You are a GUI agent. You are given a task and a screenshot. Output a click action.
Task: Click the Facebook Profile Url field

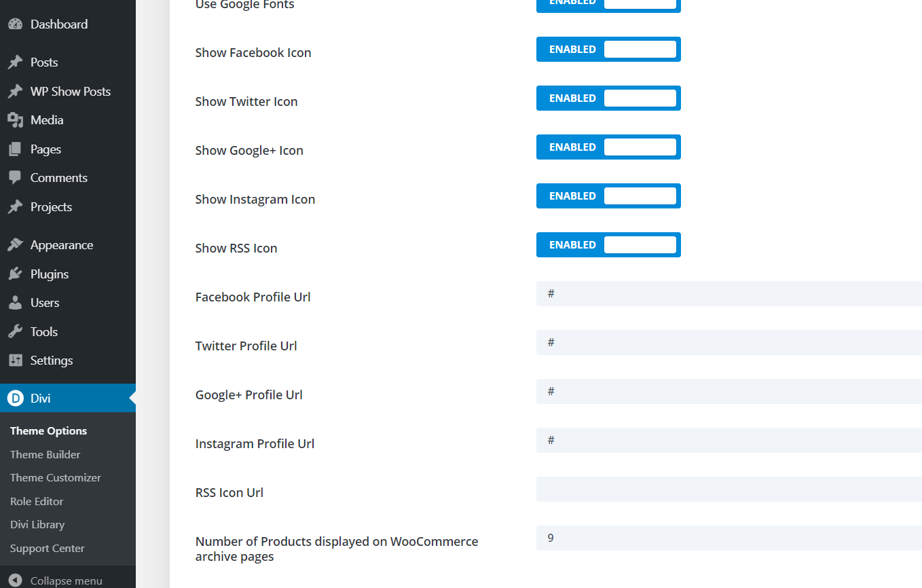click(729, 294)
